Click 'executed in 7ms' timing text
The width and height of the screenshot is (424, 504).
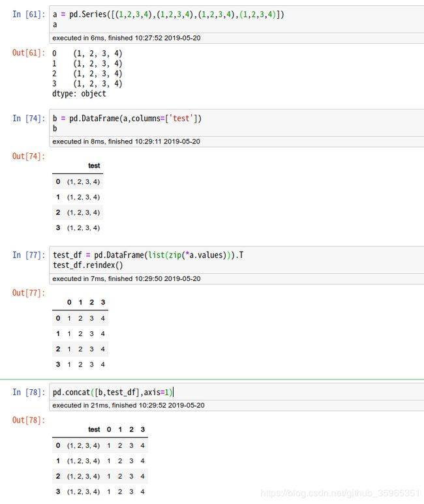(x=78, y=278)
